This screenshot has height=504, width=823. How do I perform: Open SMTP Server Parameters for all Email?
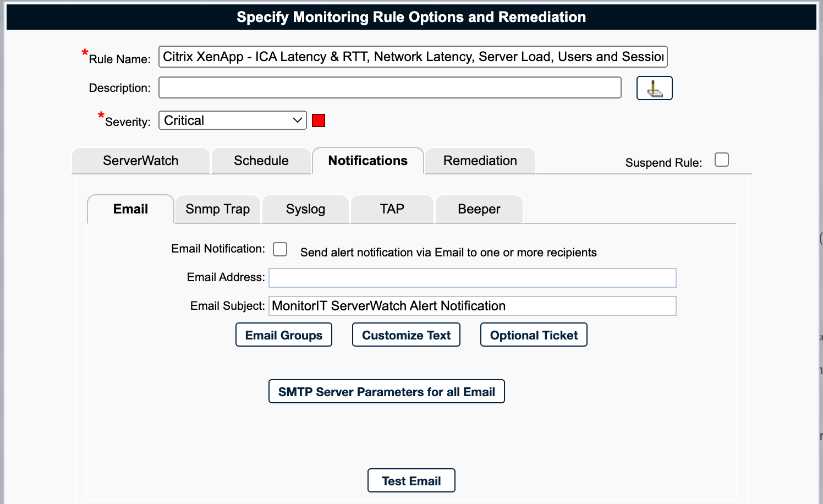[387, 391]
